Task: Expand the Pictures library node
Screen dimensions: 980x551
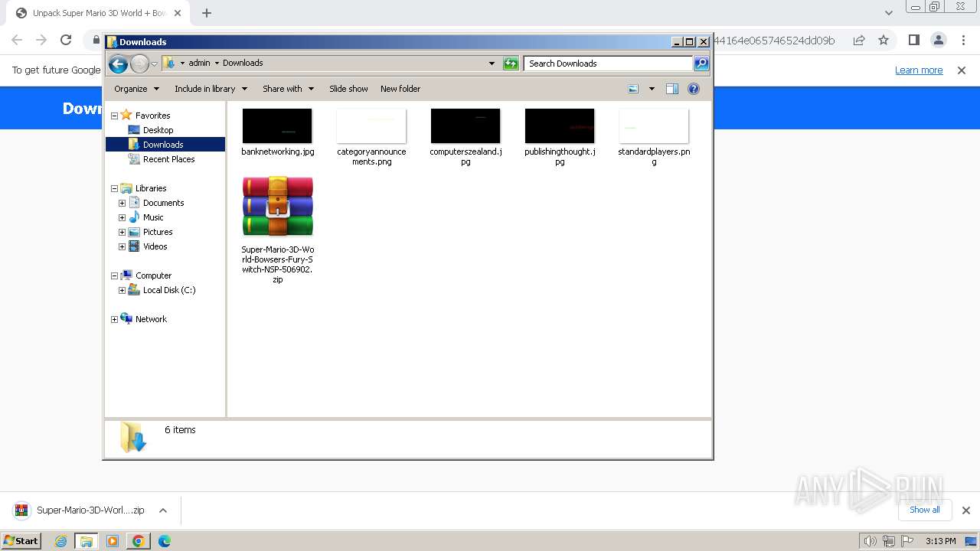Action: [122, 232]
